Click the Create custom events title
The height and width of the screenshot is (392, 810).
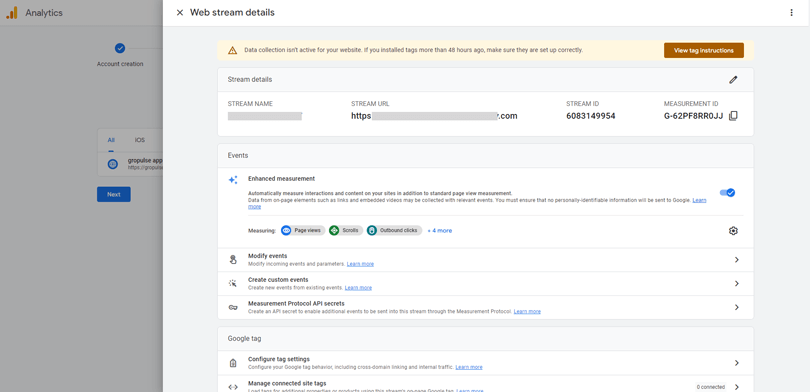278,279
